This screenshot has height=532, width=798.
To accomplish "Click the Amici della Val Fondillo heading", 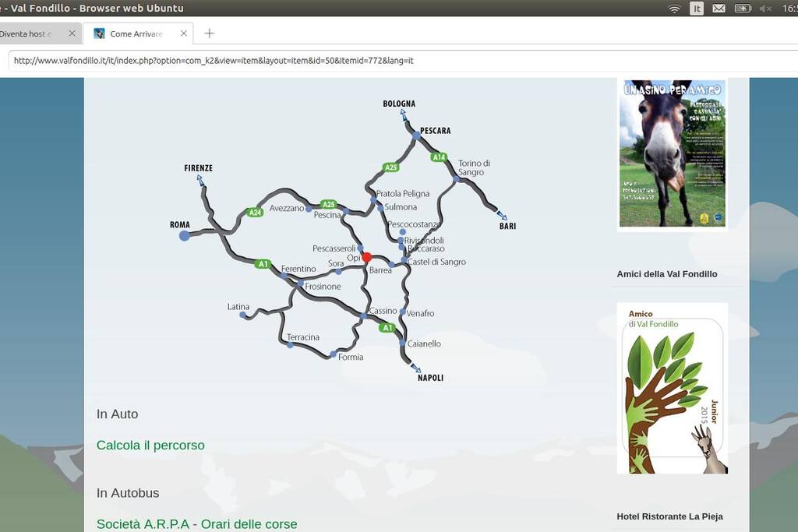I will (667, 274).
